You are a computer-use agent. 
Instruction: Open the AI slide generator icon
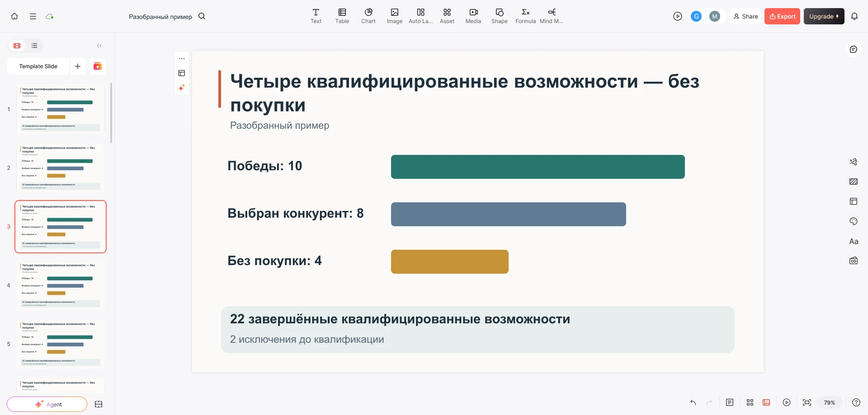pos(98,66)
